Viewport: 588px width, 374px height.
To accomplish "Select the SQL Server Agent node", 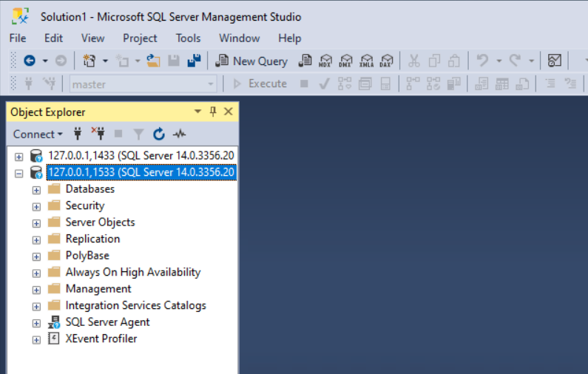I will 107,322.
